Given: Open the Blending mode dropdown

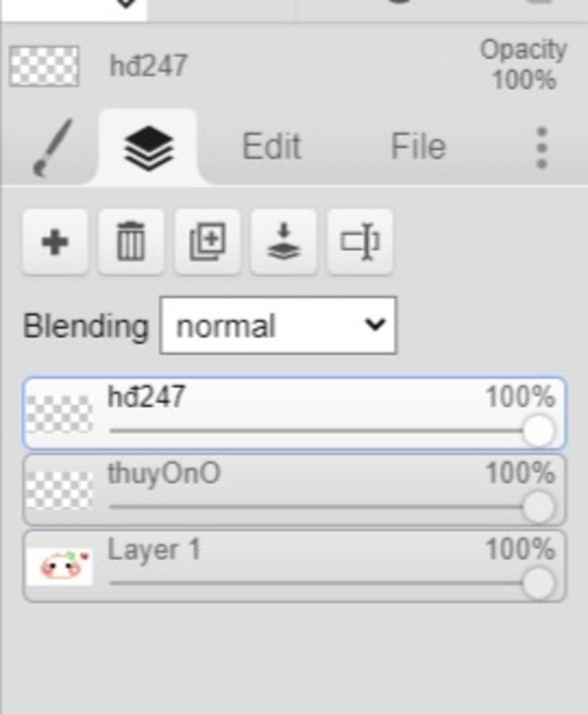Looking at the screenshot, I should (278, 325).
